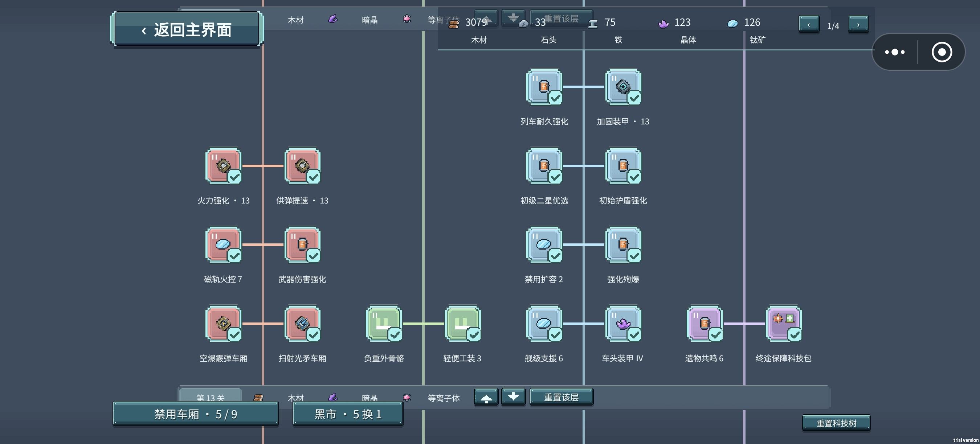This screenshot has width=980, height=444.
Task: Click the 火力强化 · 13 node icon
Action: tap(223, 166)
